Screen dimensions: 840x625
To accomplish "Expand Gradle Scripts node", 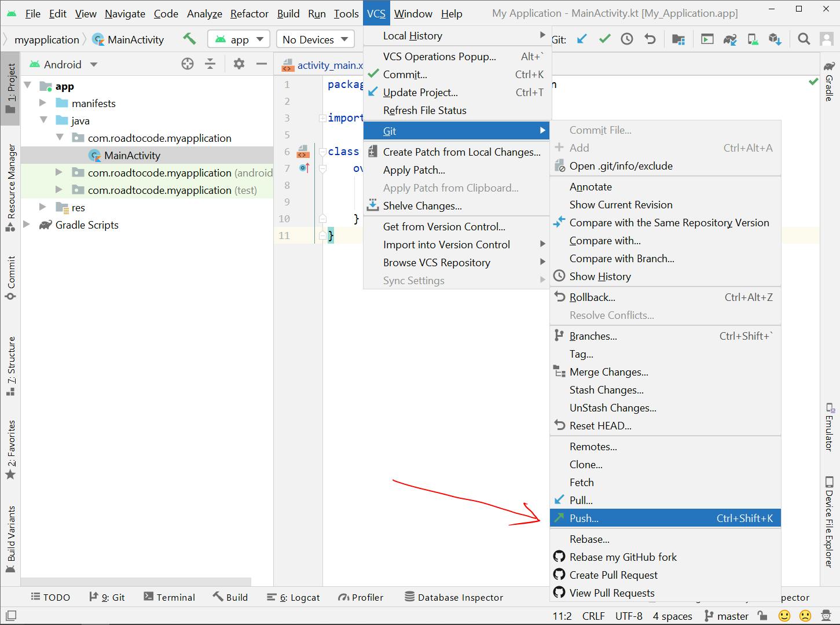I will (27, 225).
